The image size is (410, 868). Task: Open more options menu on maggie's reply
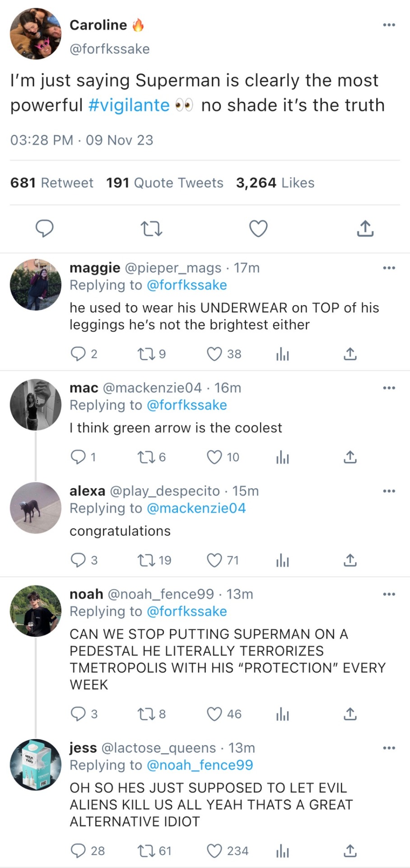389,268
